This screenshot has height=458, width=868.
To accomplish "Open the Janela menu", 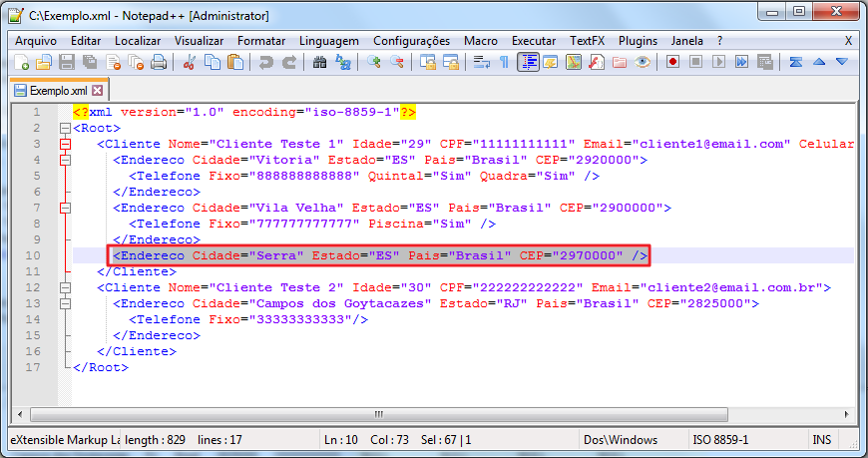I will tap(687, 41).
